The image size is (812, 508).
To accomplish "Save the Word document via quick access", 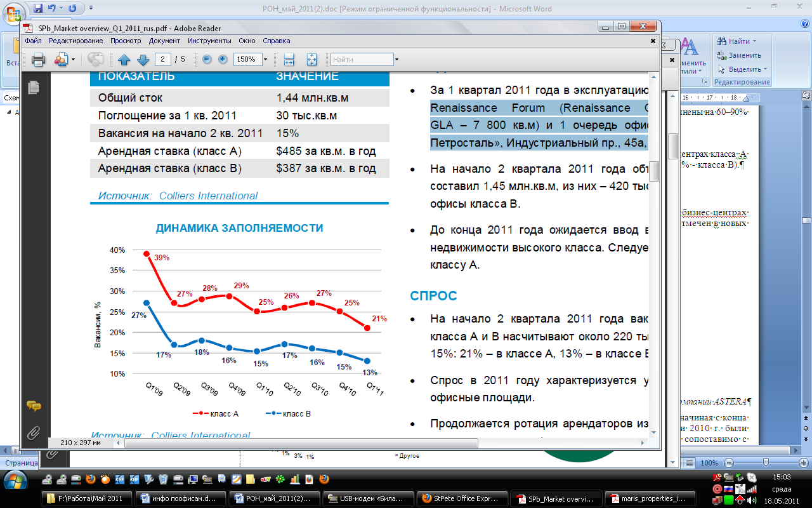I will (38, 8).
